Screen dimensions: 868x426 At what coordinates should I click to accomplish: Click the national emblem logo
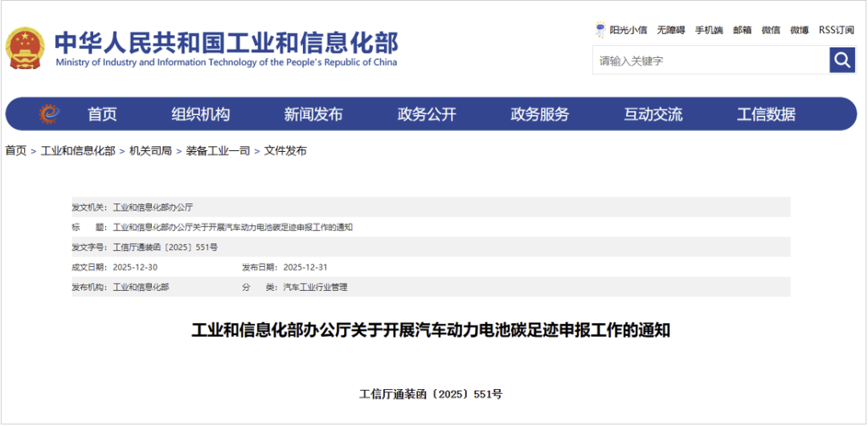click(26, 47)
